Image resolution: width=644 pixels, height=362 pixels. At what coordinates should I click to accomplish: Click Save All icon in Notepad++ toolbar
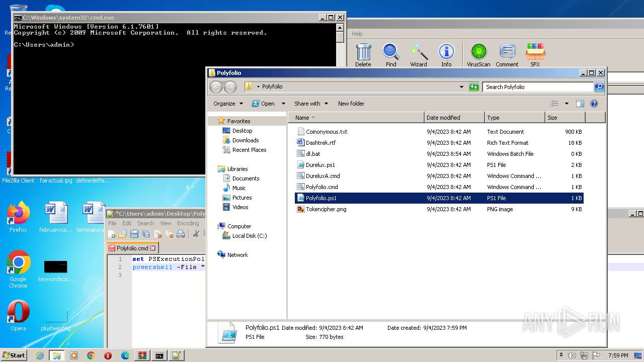146,234
